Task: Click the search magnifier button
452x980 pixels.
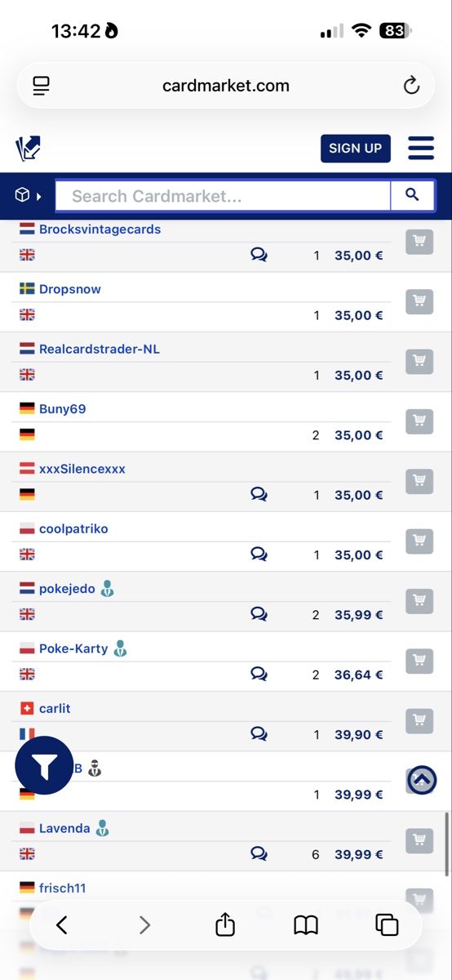Action: coord(412,195)
